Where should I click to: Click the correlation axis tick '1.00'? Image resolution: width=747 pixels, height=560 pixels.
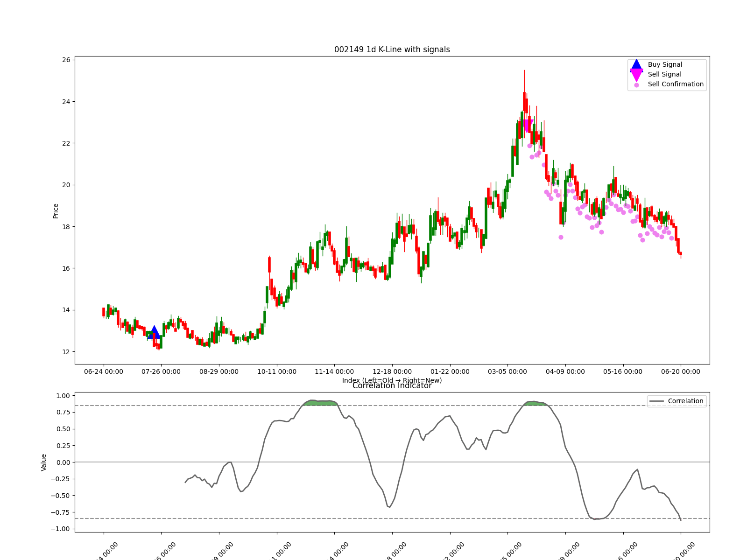click(63, 396)
